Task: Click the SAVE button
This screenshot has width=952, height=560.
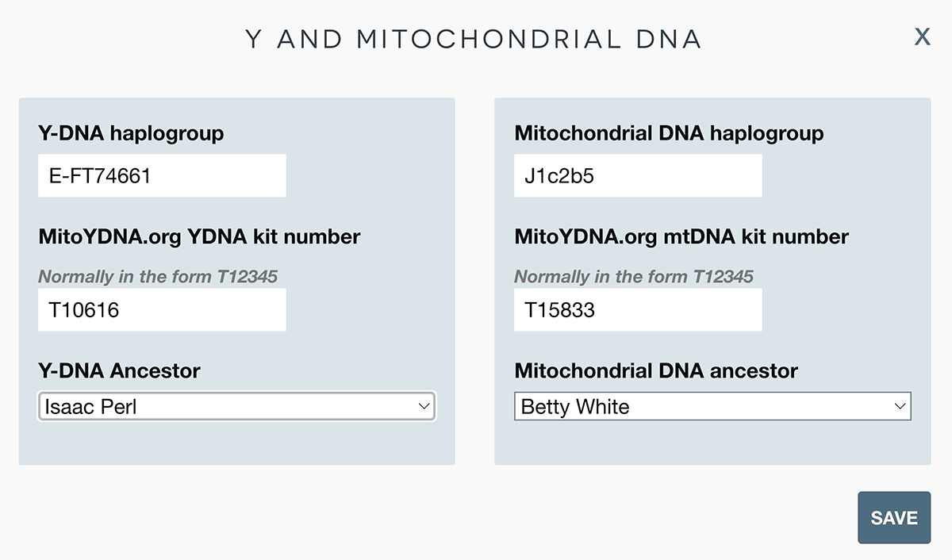Action: (x=893, y=517)
